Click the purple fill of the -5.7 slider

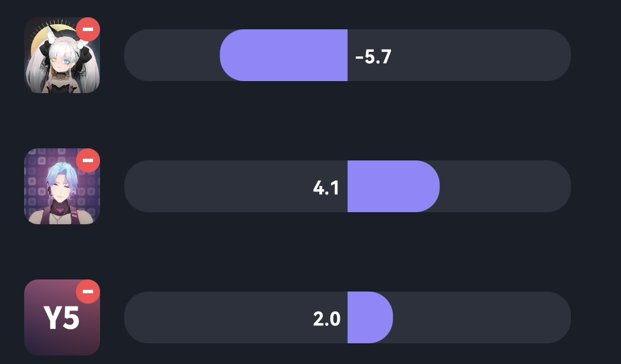pyautogui.click(x=283, y=55)
